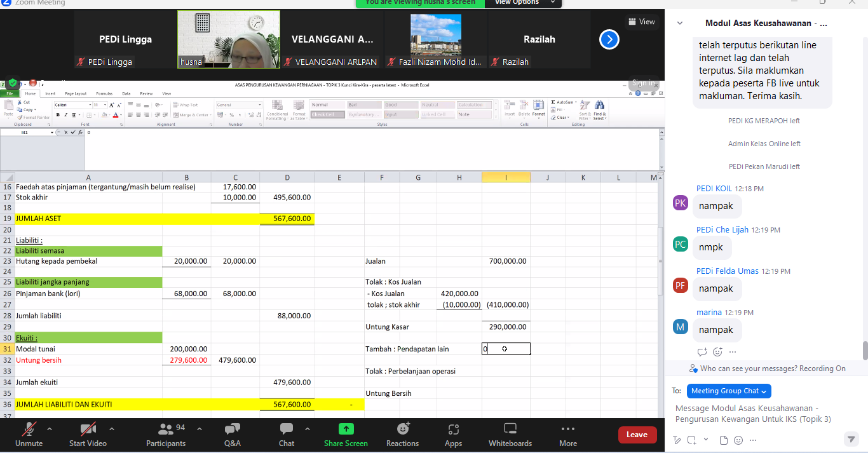Image resolution: width=868 pixels, height=453 pixels.
Task: Click the file attachment icon in chat
Action: (723, 440)
